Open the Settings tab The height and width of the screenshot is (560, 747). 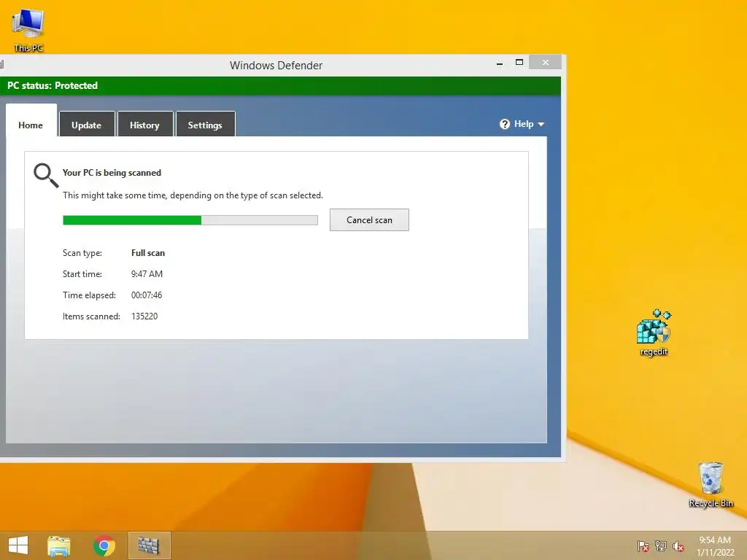click(205, 125)
